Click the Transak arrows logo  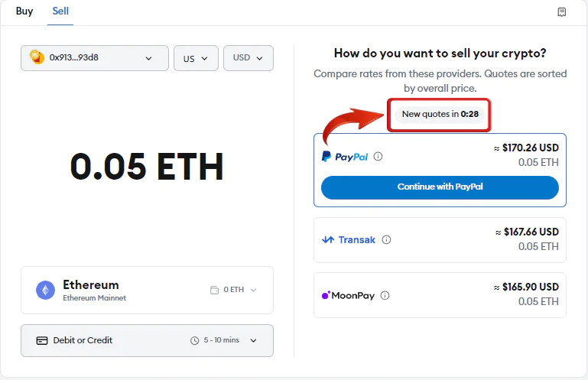328,240
